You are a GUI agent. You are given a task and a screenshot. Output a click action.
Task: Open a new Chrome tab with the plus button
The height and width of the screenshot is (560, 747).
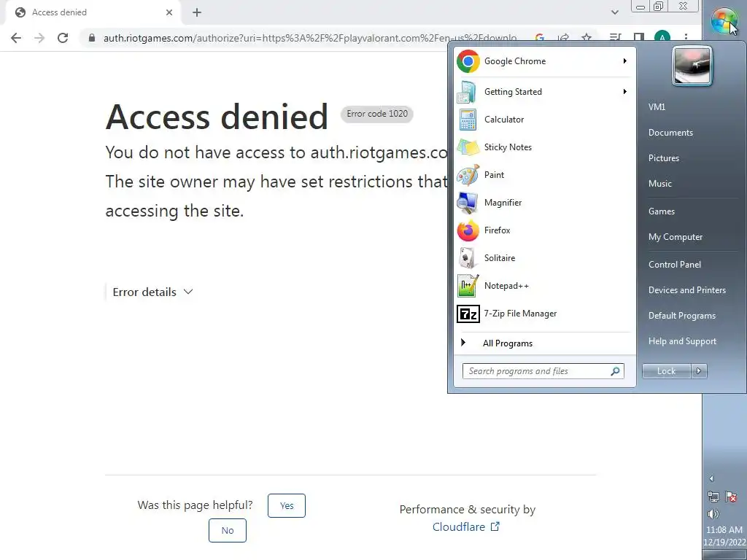tap(197, 13)
